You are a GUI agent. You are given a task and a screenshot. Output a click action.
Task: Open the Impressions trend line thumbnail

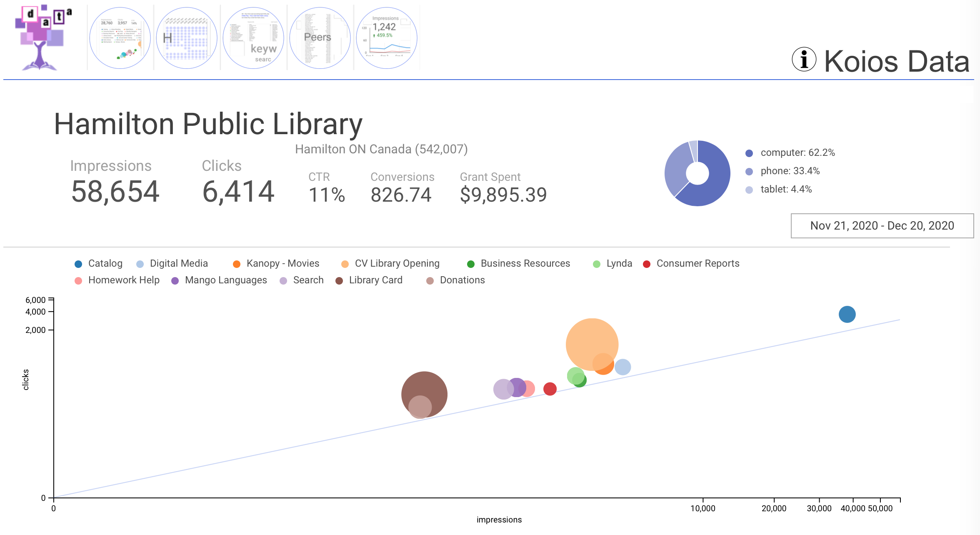click(x=387, y=38)
